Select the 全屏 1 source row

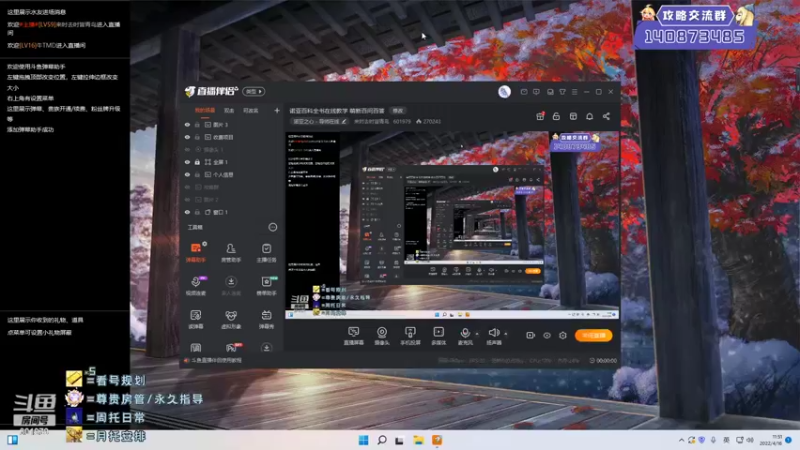(x=233, y=162)
